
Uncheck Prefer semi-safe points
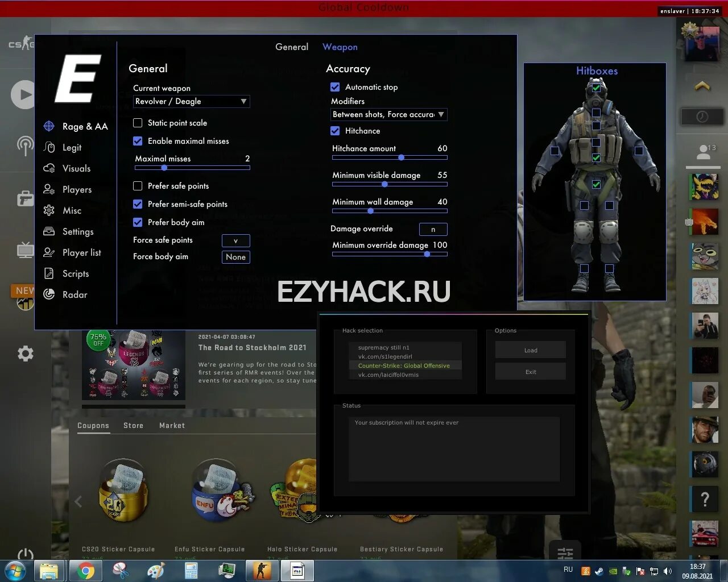pos(138,204)
